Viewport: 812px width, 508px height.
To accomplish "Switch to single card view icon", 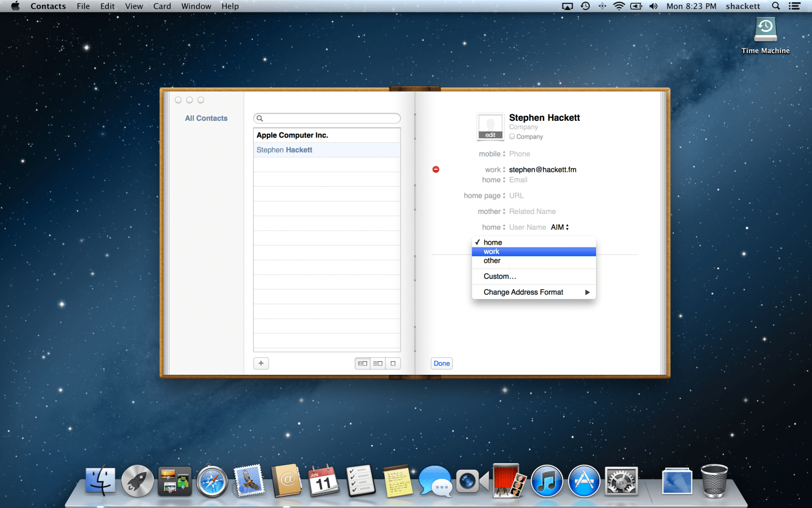I will (393, 363).
